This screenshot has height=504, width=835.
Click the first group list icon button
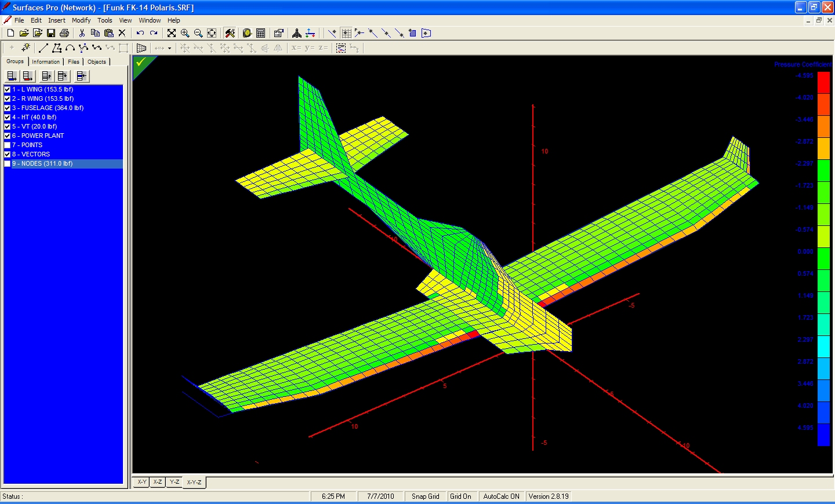[12, 76]
